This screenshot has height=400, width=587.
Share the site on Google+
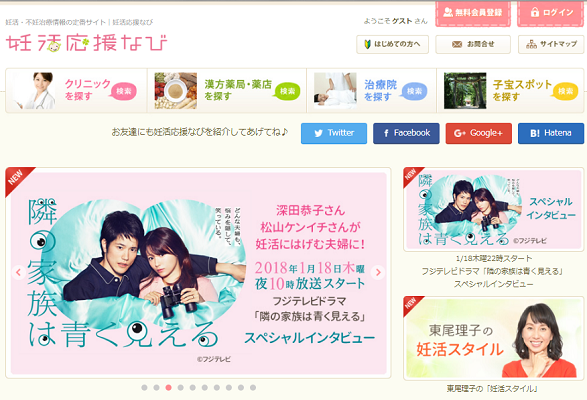pyautogui.click(x=478, y=133)
